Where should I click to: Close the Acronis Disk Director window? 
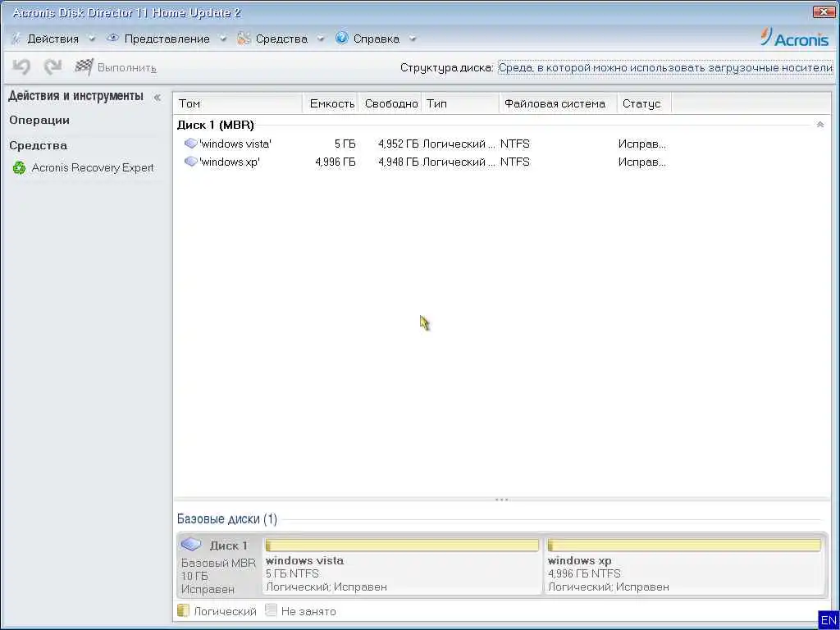pos(824,11)
